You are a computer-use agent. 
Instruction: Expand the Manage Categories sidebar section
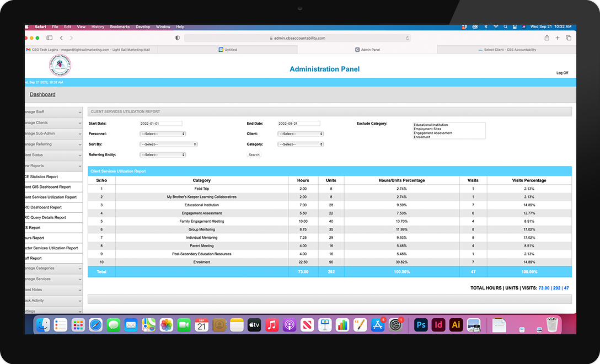click(52, 269)
